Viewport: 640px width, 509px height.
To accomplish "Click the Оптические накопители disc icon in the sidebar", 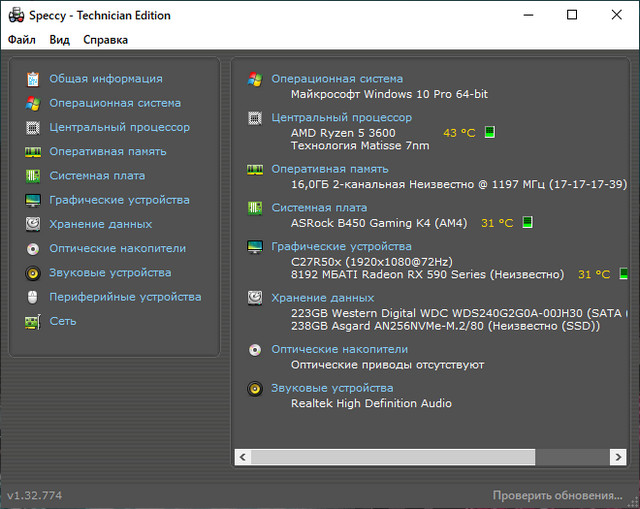I will point(33,249).
